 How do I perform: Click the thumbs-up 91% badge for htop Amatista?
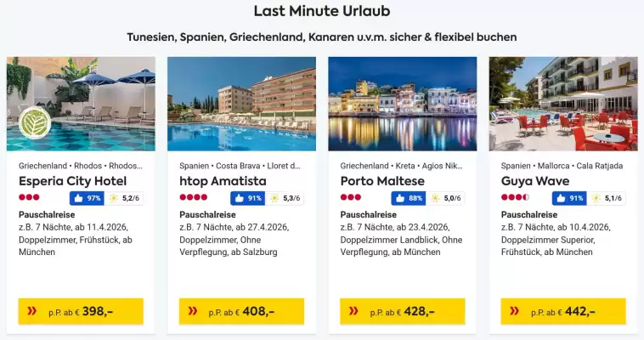point(246,198)
